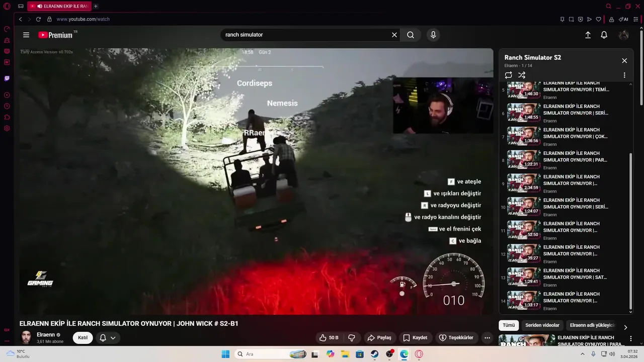Open Microsoft Edge from the taskbar
The image size is (644, 362).
pyautogui.click(x=404, y=354)
